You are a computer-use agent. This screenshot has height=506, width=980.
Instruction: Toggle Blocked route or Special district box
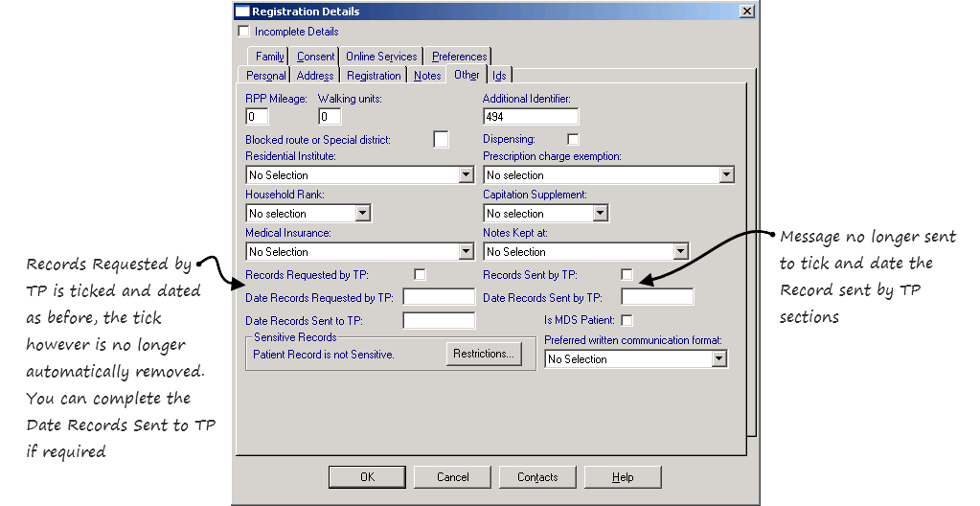pyautogui.click(x=441, y=140)
